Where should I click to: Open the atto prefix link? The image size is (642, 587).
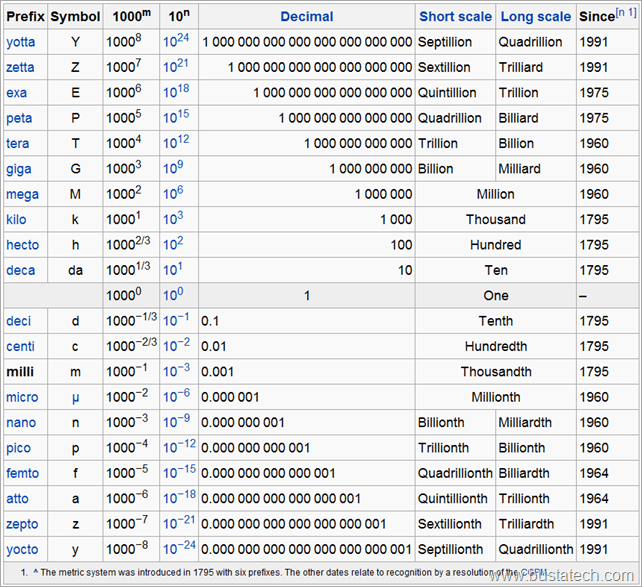pyautogui.click(x=17, y=499)
